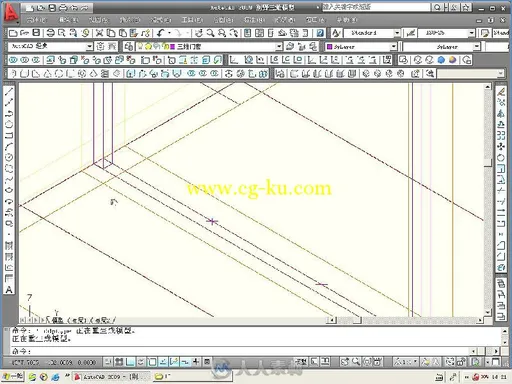This screenshot has height=384, width=512.
Task: Select the Trim modify tool
Action: 501,191
